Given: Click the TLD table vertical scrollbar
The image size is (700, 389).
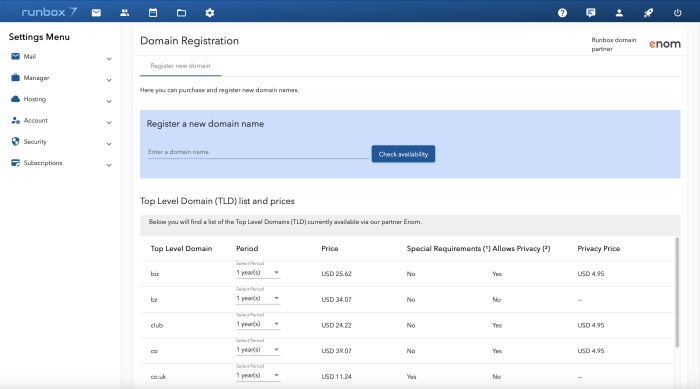Looking at the screenshot, I should (677, 293).
